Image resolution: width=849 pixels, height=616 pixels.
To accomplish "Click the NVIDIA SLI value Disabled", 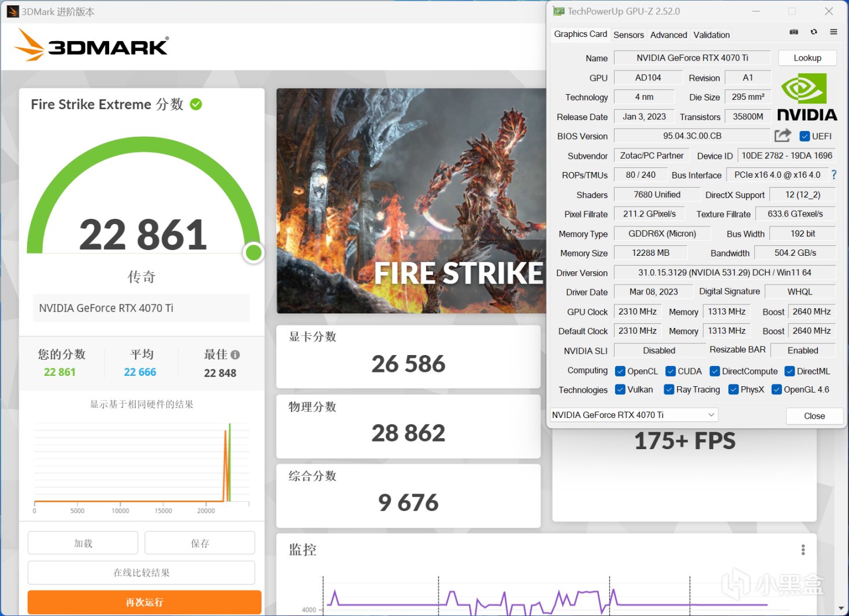I will pyautogui.click(x=659, y=350).
